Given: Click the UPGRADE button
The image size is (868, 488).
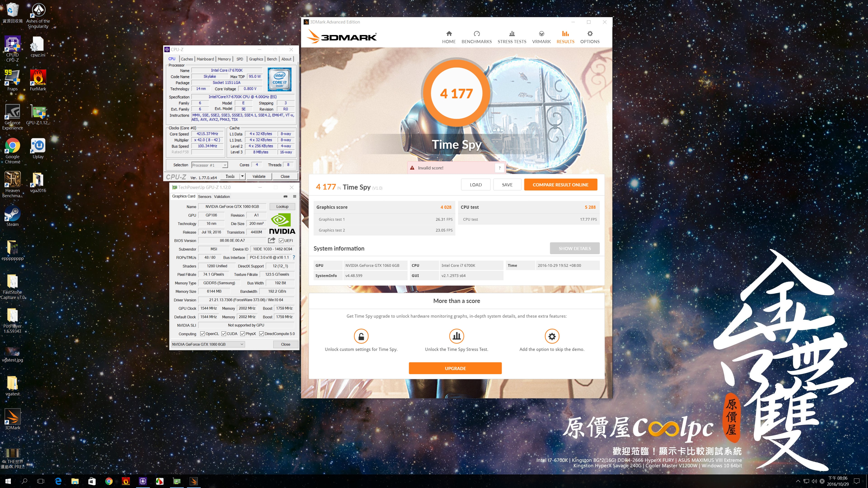Looking at the screenshot, I should [x=455, y=368].
